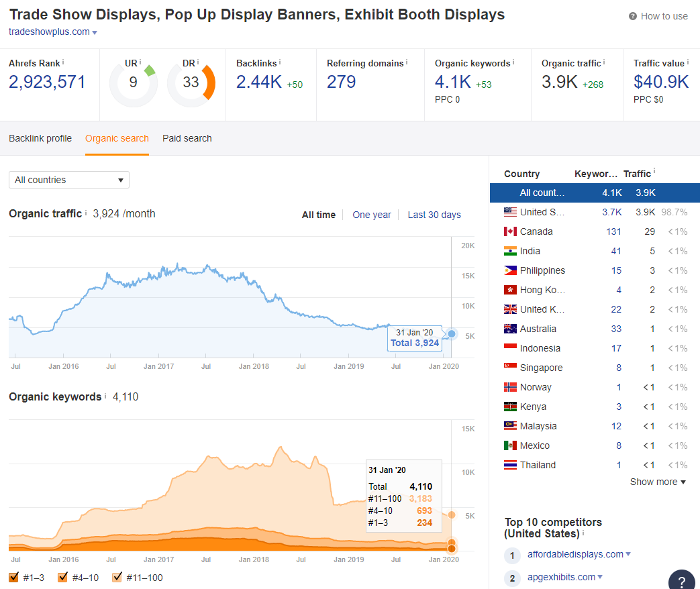The width and height of the screenshot is (700, 589).
Task: Select the Last 30 days range
Action: [434, 215]
